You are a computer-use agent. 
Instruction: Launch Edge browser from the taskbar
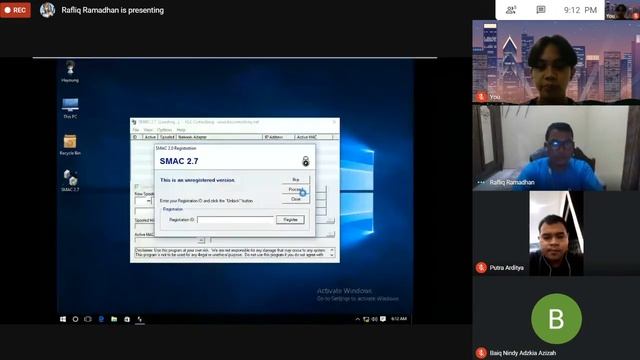click(x=101, y=319)
